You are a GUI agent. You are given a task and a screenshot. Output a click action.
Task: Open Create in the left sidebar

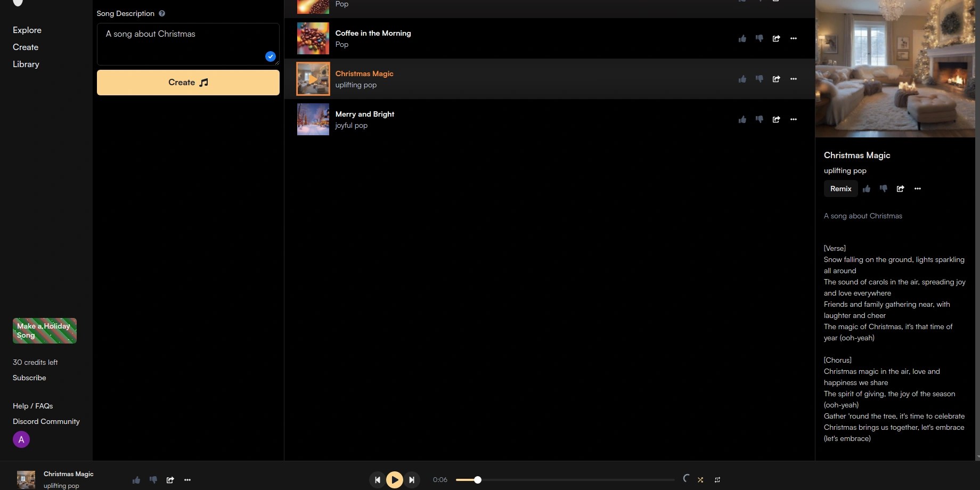tap(26, 47)
